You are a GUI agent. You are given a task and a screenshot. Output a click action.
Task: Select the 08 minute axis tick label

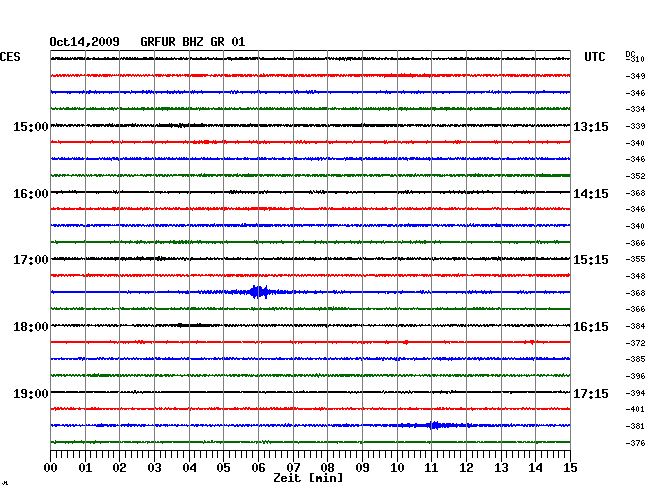click(327, 468)
